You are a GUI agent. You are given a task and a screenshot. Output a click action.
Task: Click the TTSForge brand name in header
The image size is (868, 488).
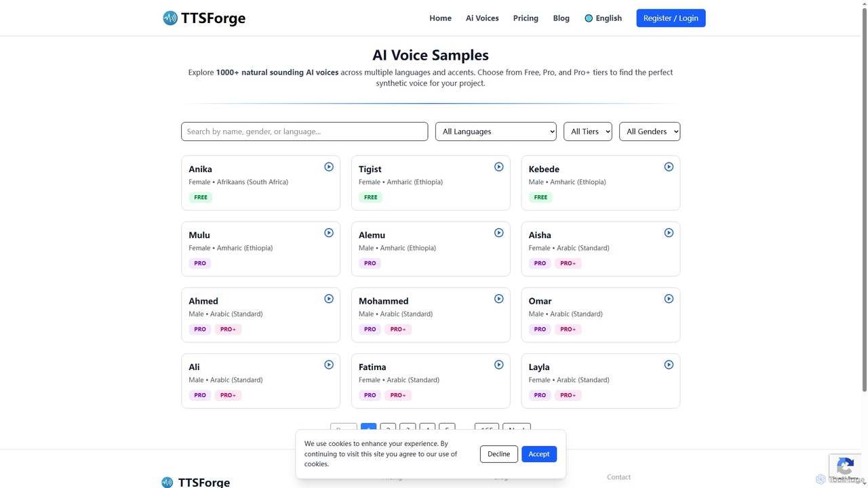coord(213,18)
